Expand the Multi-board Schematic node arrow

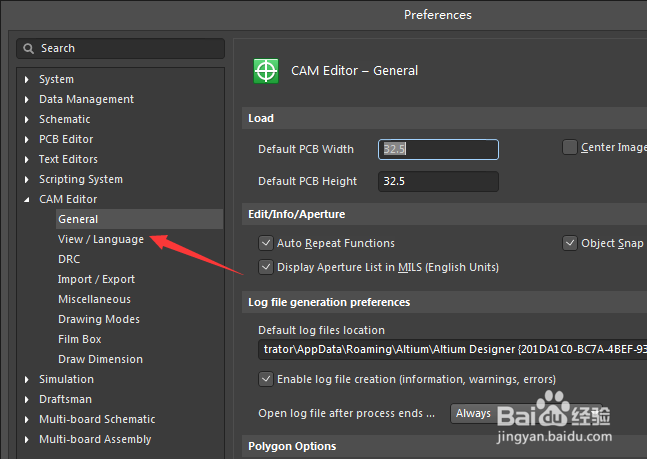point(27,419)
